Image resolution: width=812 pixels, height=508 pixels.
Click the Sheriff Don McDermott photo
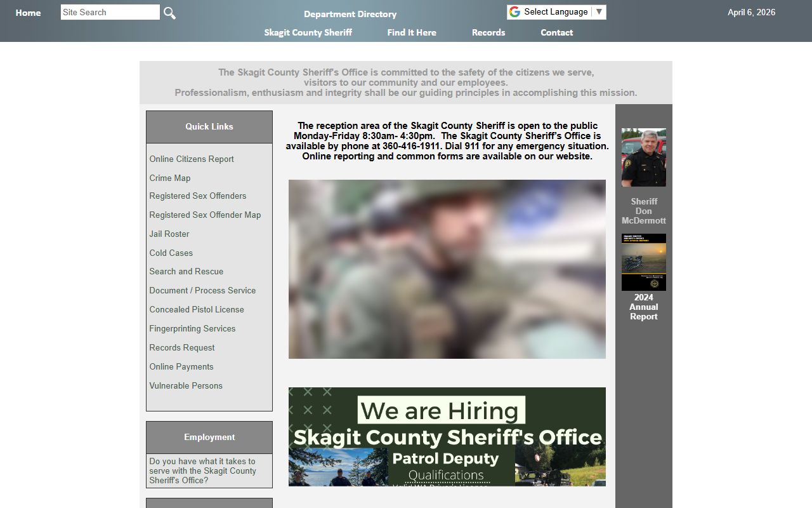[644, 157]
